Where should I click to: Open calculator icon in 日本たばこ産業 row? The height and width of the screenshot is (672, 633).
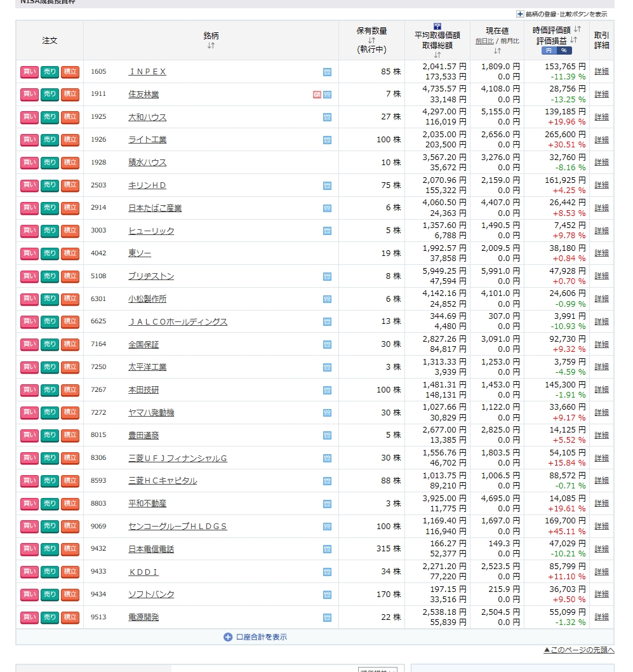pos(327,208)
